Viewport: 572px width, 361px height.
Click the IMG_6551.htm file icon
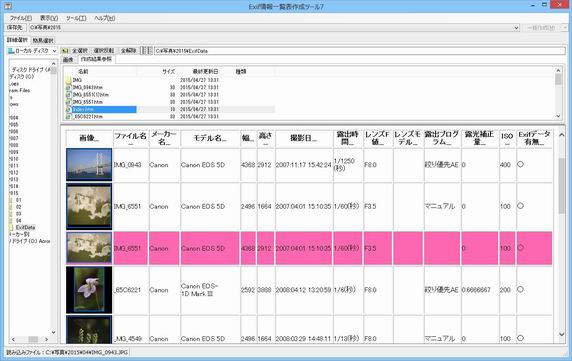(68, 102)
